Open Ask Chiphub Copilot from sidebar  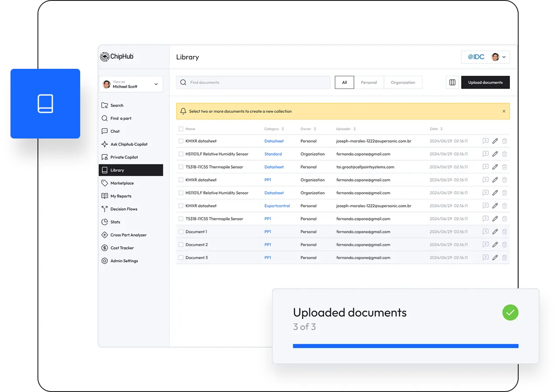point(129,144)
